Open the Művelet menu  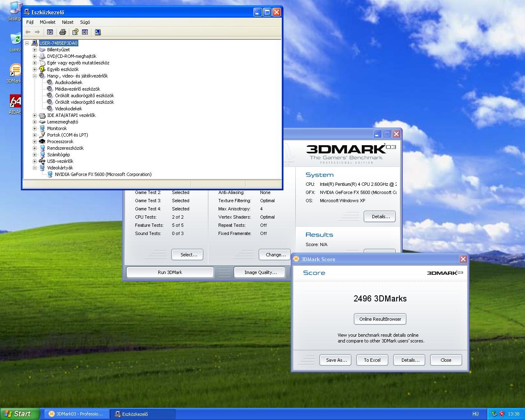(48, 22)
